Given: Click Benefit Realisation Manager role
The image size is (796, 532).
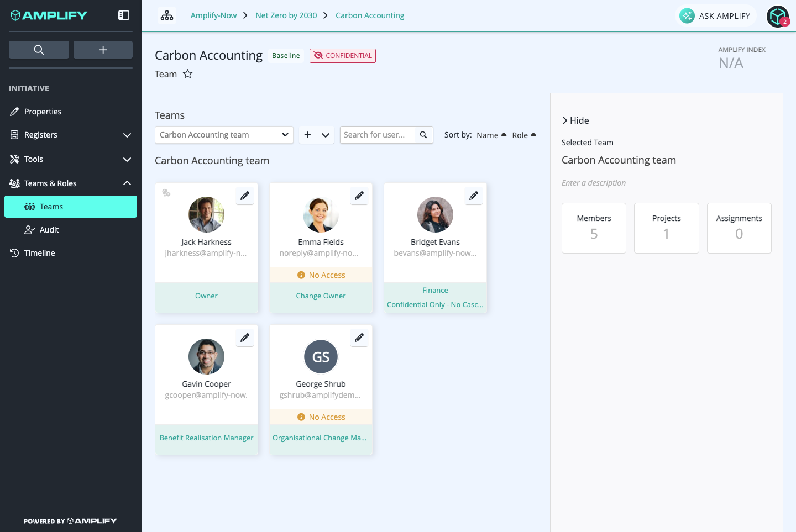Looking at the screenshot, I should point(206,438).
